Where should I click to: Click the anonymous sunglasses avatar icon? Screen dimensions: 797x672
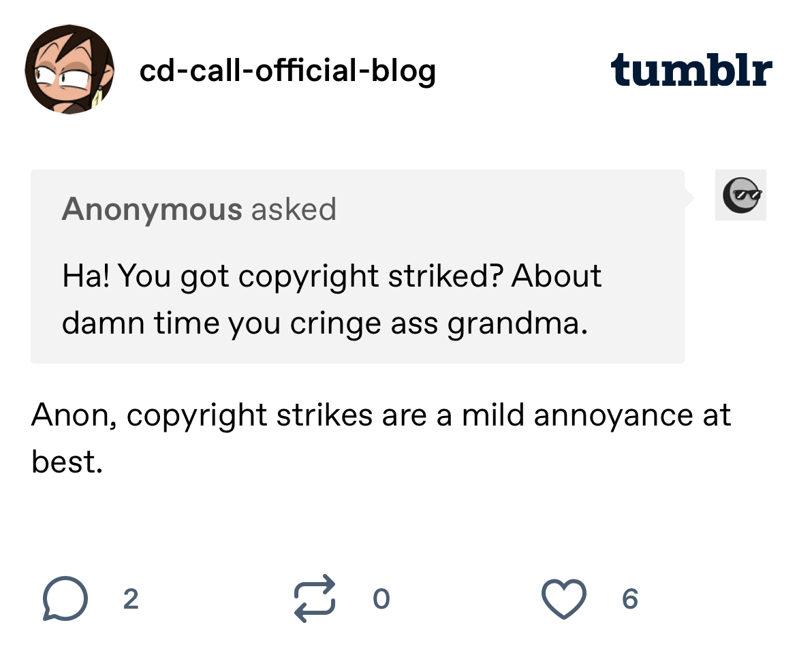[x=740, y=195]
